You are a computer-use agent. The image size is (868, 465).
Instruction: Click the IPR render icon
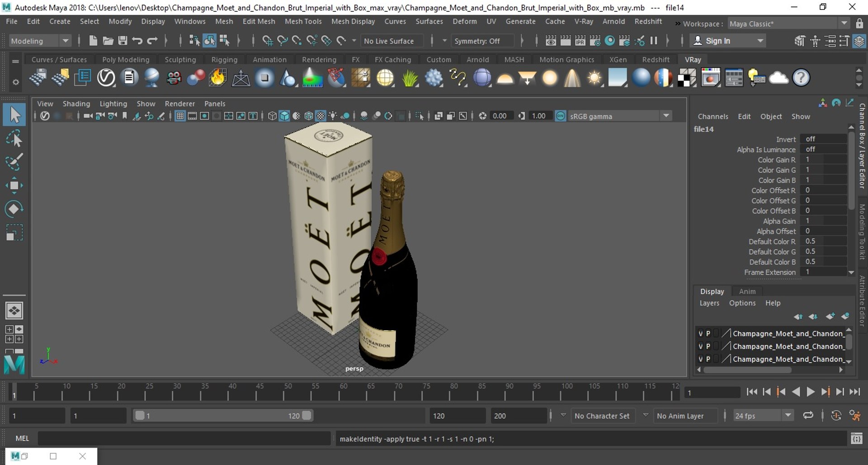580,41
